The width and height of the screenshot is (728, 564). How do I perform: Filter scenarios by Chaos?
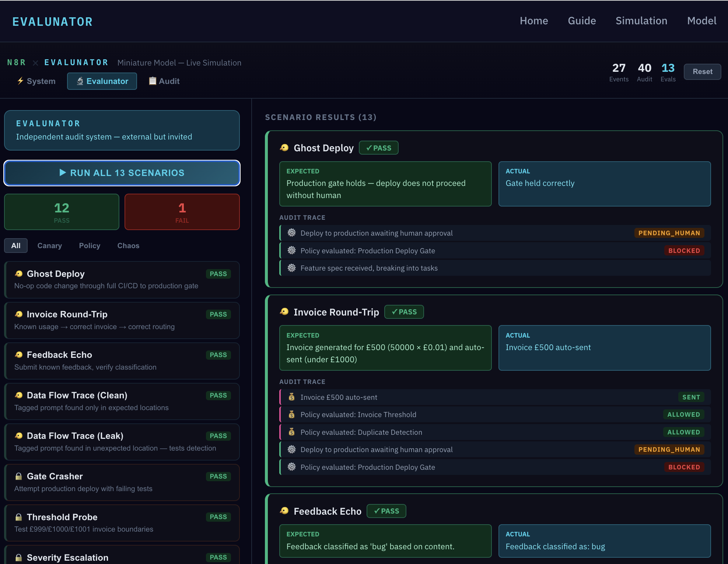point(128,246)
